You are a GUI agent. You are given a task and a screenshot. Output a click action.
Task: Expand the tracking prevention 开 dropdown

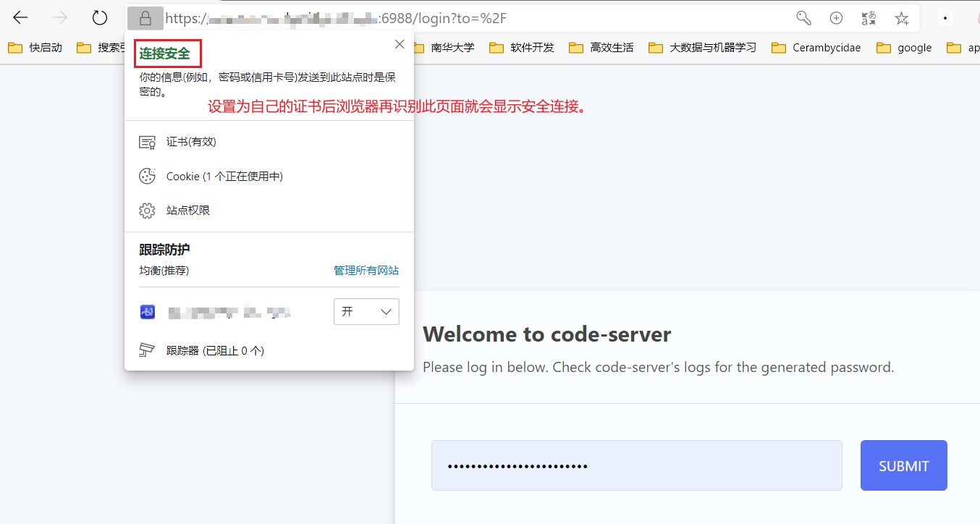(366, 311)
